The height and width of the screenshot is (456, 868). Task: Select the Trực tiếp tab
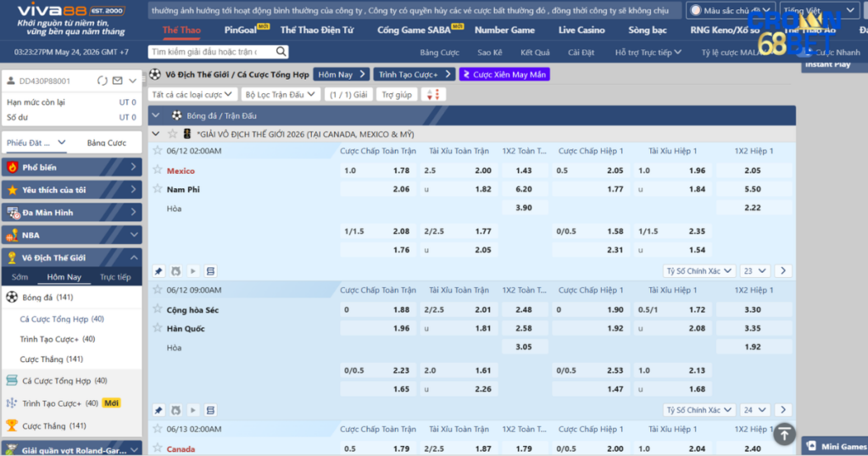point(115,276)
